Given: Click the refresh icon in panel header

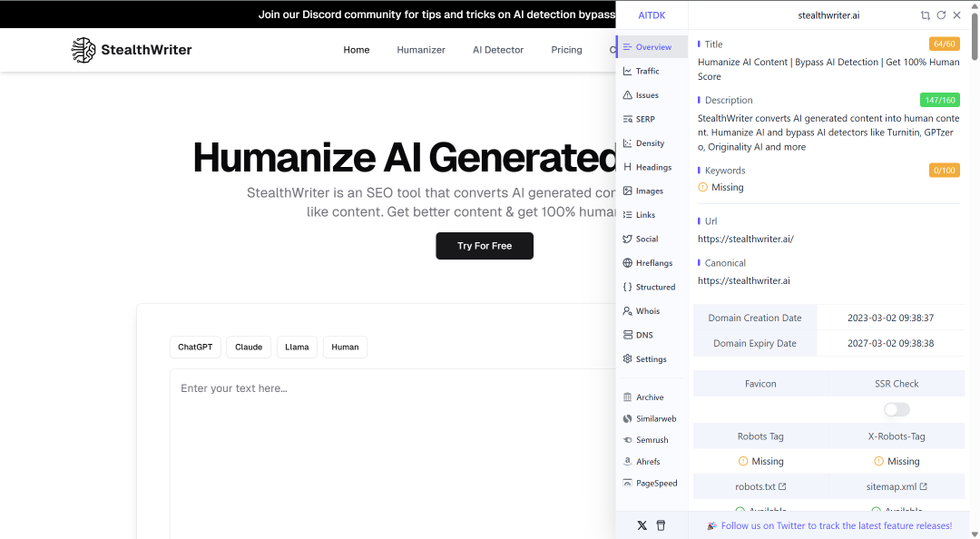Looking at the screenshot, I should [x=941, y=15].
